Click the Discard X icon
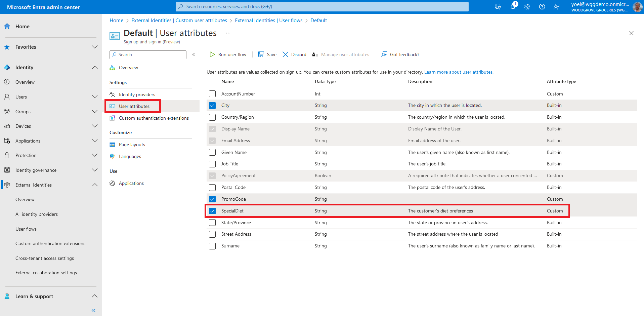The height and width of the screenshot is (316, 644). [x=285, y=54]
